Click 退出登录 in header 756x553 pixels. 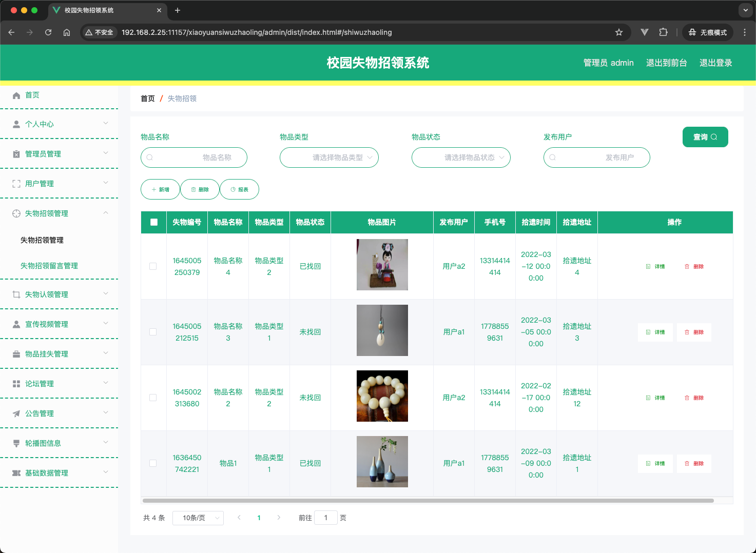[x=715, y=63]
